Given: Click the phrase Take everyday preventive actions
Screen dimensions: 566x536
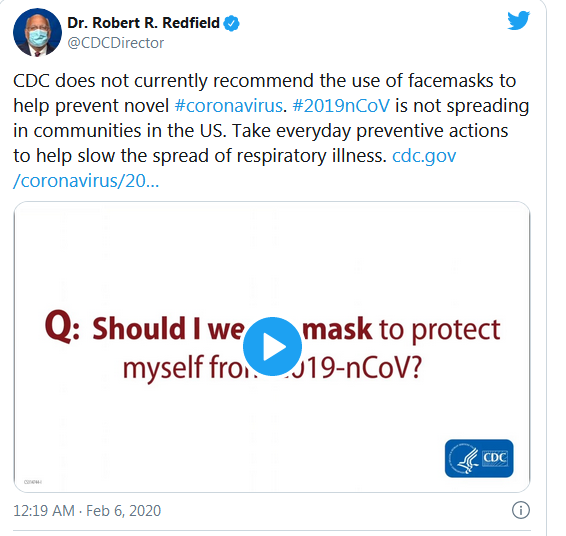Looking at the screenshot, I should click(x=370, y=131).
